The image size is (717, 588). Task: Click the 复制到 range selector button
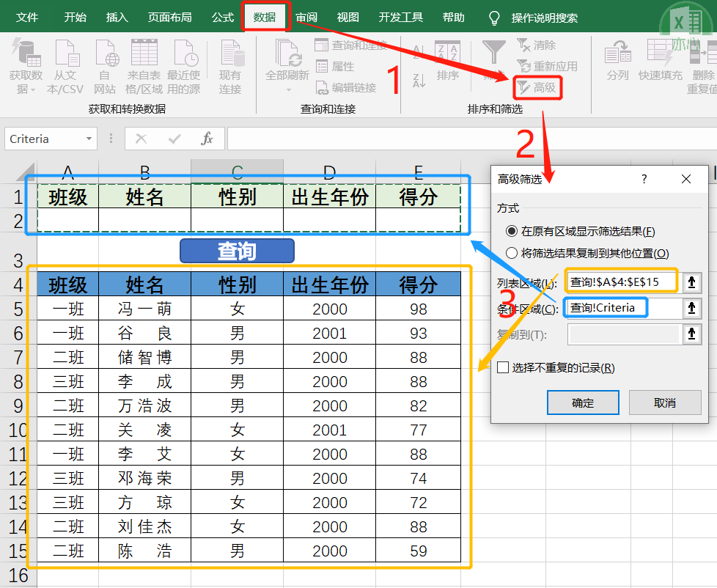(692, 334)
